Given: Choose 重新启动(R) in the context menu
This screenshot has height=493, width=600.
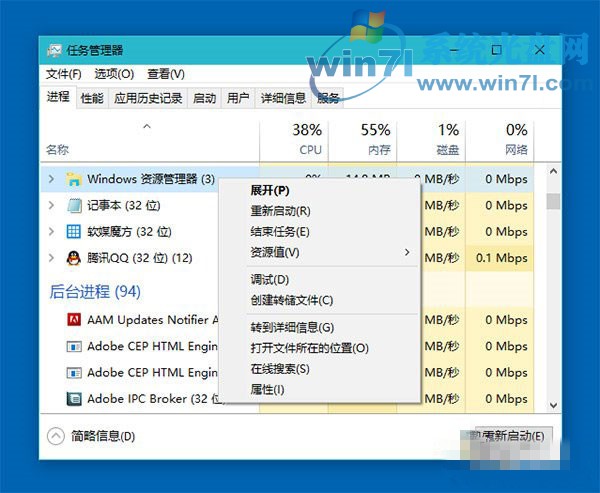Looking at the screenshot, I should coord(280,211).
